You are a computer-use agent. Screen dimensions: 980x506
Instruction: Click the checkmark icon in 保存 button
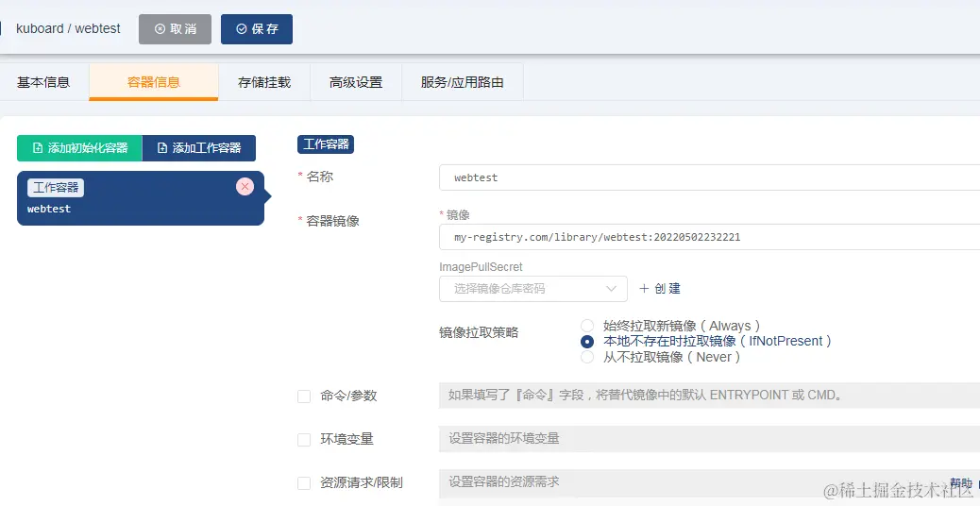pos(242,29)
